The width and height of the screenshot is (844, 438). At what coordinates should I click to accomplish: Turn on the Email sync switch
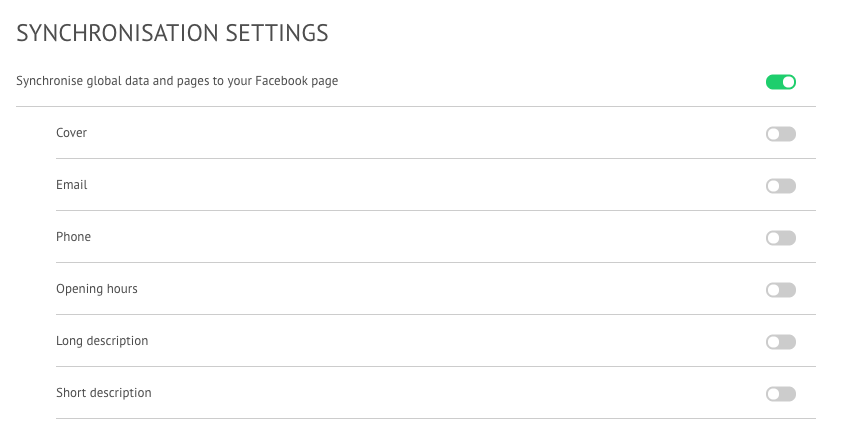[x=780, y=186]
